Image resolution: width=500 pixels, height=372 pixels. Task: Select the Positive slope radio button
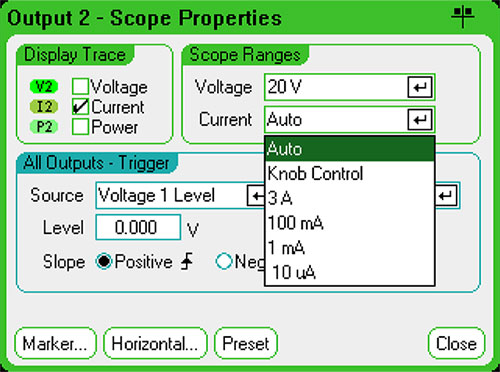[x=104, y=261]
